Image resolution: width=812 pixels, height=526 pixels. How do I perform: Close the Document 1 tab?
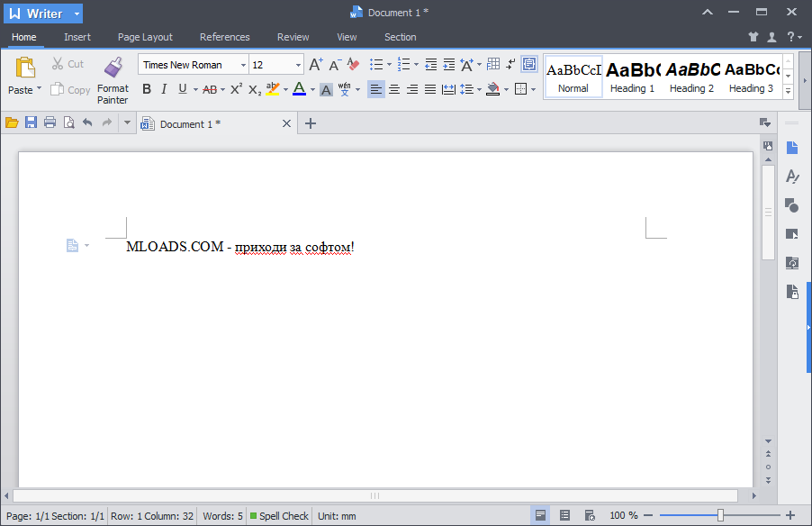(x=286, y=123)
